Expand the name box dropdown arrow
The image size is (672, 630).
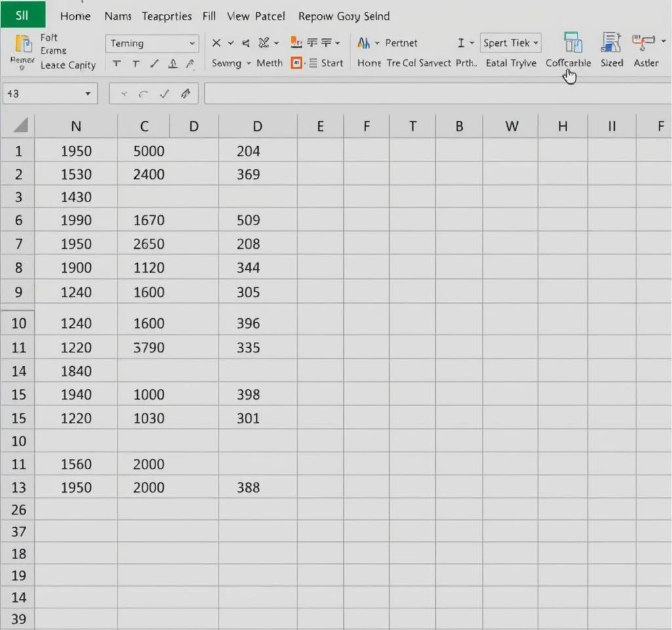(x=88, y=94)
